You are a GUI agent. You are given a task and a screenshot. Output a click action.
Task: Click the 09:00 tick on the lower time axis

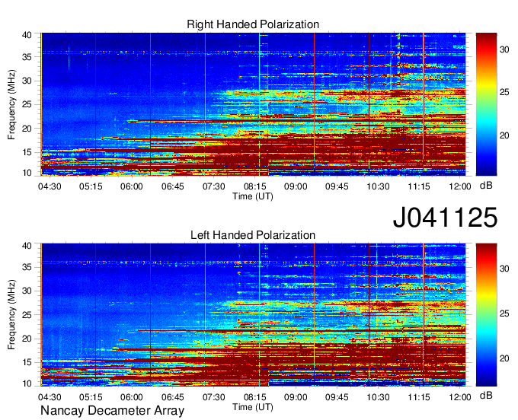(296, 397)
